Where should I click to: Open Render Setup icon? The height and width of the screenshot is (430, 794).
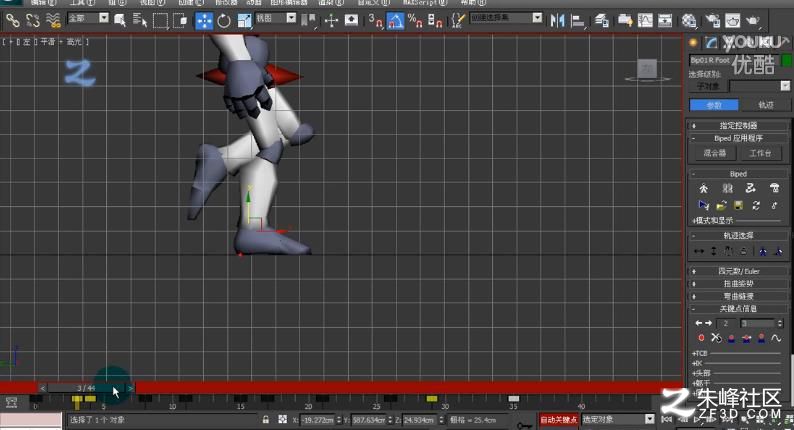click(712, 21)
